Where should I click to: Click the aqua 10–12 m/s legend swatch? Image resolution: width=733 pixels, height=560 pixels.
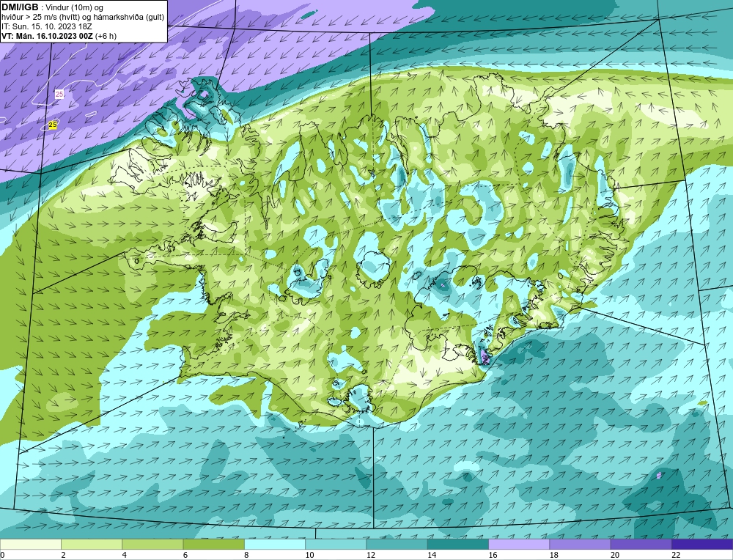coord(336,544)
